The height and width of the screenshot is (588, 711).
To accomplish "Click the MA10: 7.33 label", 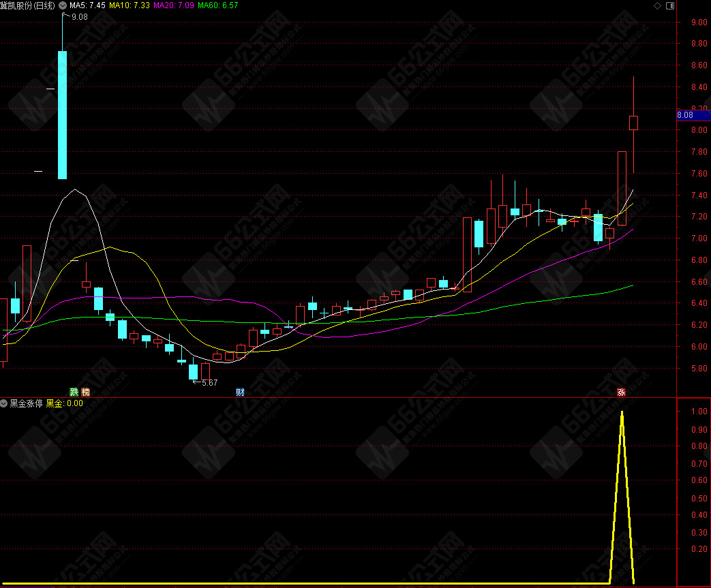I will [130, 5].
